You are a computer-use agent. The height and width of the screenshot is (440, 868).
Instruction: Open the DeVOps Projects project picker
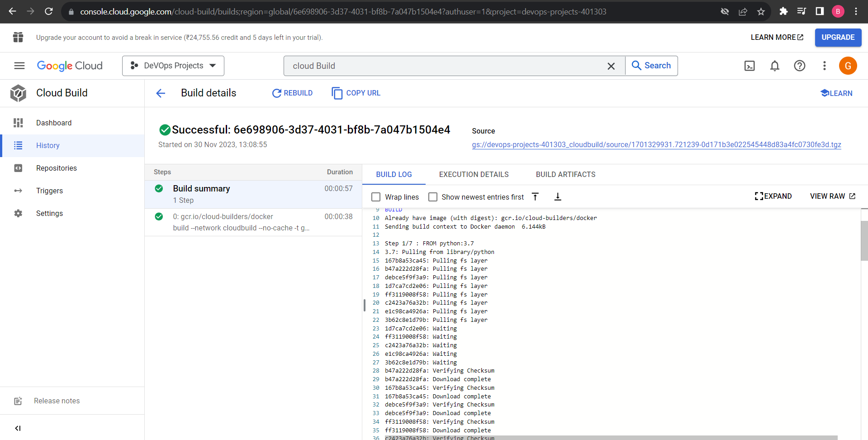[173, 66]
